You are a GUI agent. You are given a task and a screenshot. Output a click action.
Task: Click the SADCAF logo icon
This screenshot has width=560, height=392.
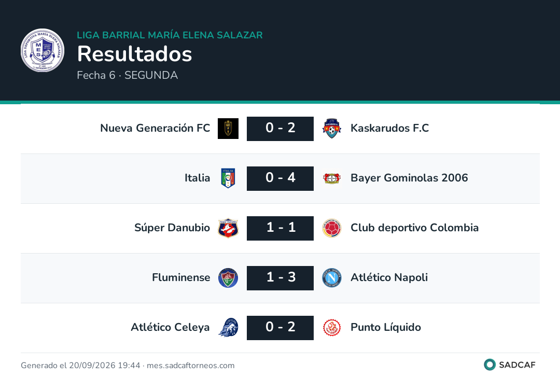pyautogui.click(x=489, y=365)
